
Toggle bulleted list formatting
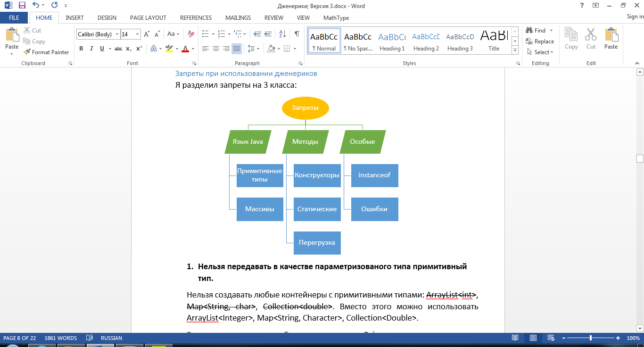click(x=206, y=34)
